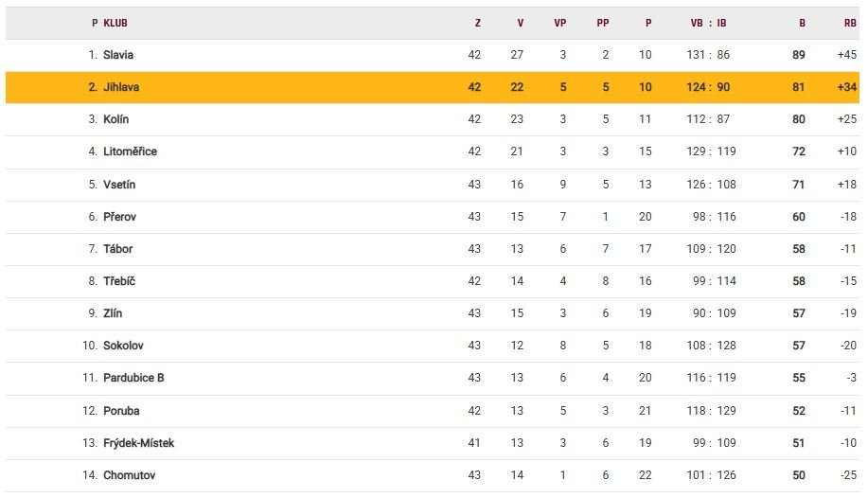Open the Slavia club link

(118, 55)
